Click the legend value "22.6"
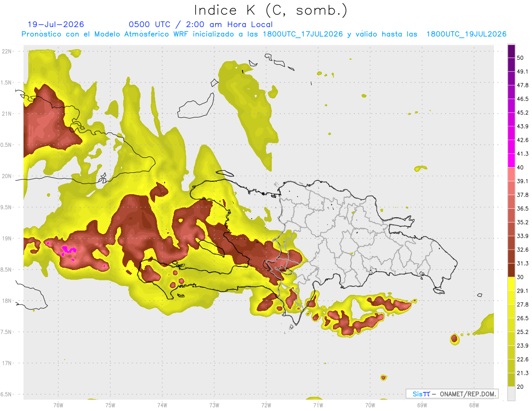This screenshot has width=532, height=411. tap(523, 360)
